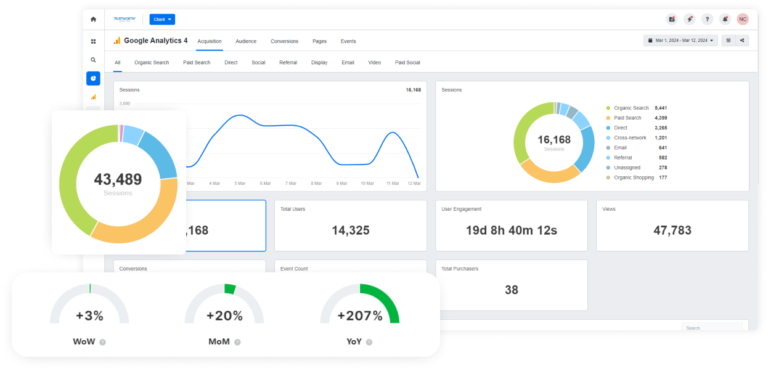Open the bell notifications icon
Image resolution: width=768 pixels, height=371 pixels.
pyautogui.click(x=725, y=19)
